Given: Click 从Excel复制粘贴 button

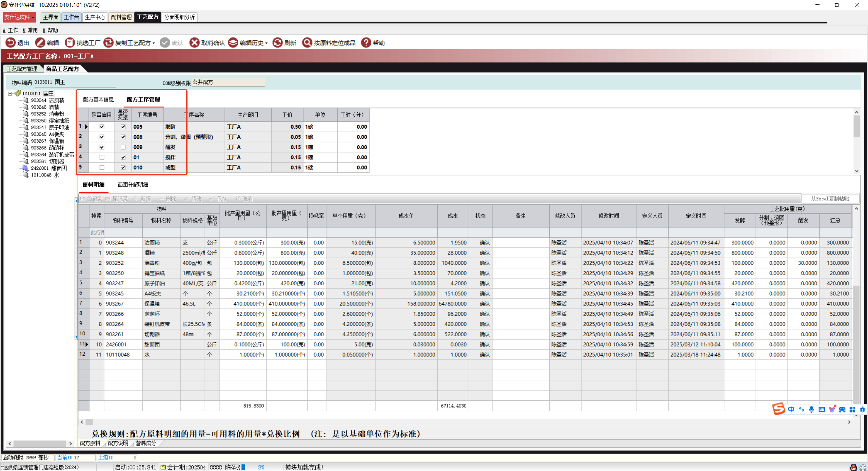Looking at the screenshot, I should 830,199.
